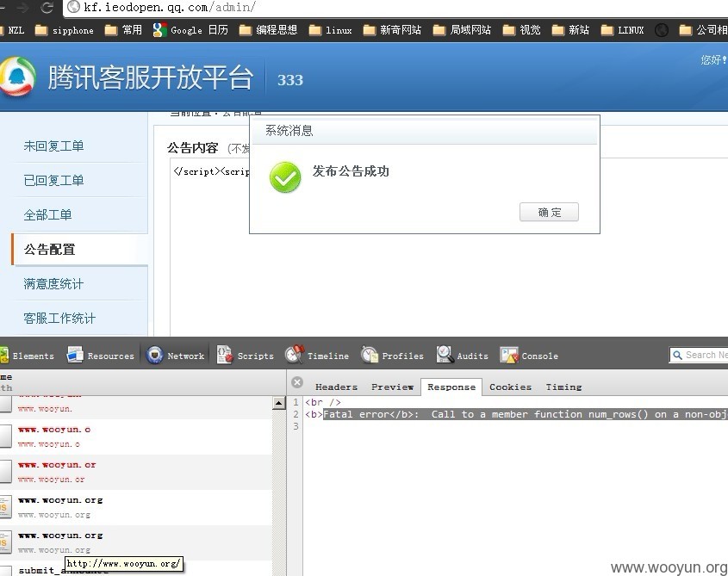Open the Scripts devtools panel

point(246,356)
